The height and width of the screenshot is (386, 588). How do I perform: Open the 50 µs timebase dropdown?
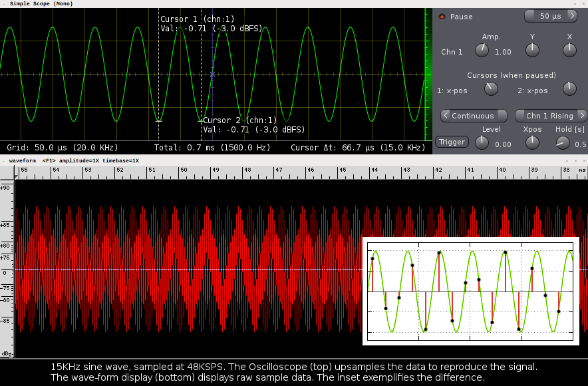click(550, 16)
